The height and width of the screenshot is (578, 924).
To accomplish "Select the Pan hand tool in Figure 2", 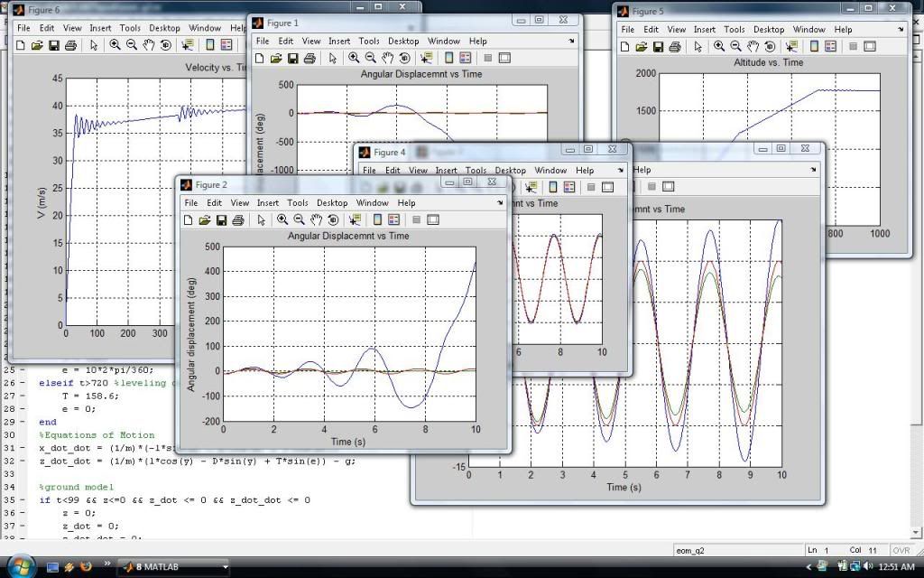I will [x=317, y=219].
